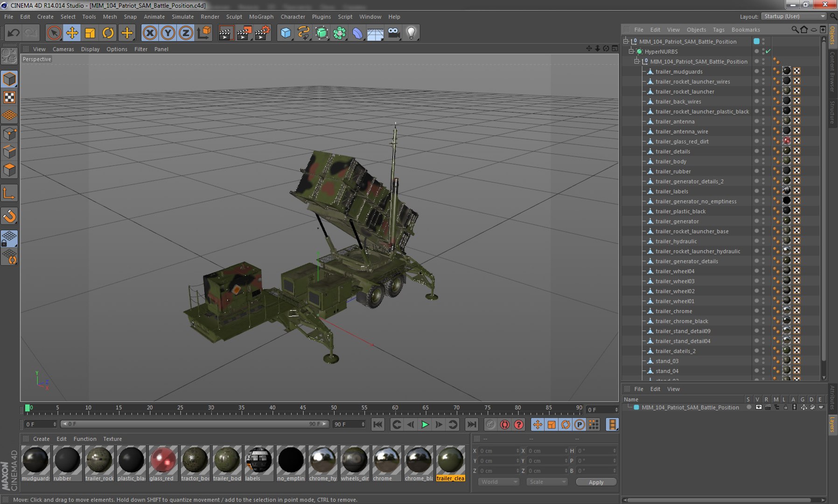This screenshot has width=838, height=504.
Task: Add a Camera object
Action: 393,33
